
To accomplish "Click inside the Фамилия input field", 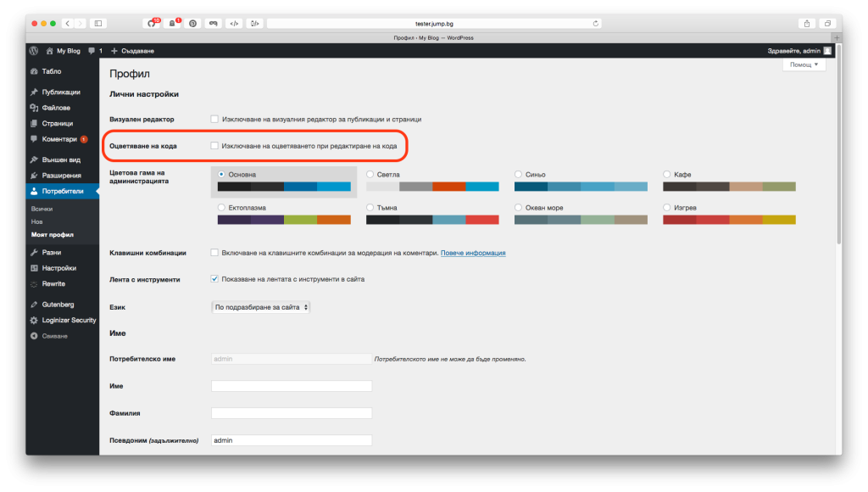I will coord(291,414).
